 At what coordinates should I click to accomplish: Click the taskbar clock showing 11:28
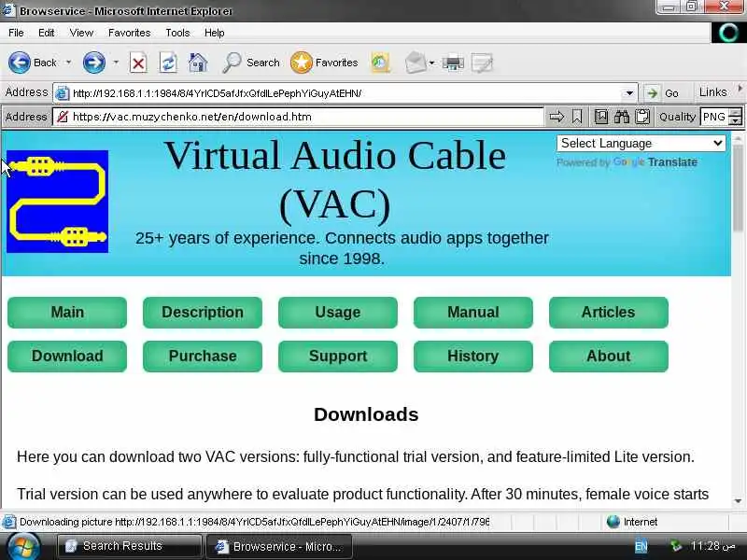[713, 546]
